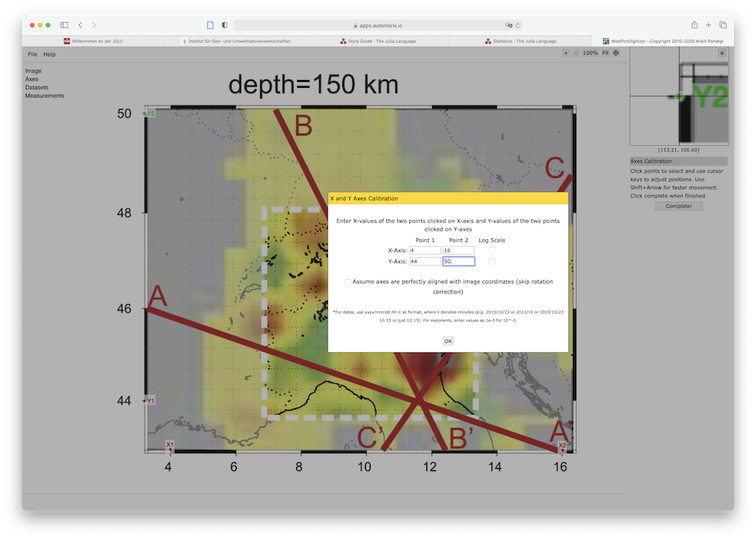Expand the Axes tree item
The image size is (756, 540).
click(32, 79)
